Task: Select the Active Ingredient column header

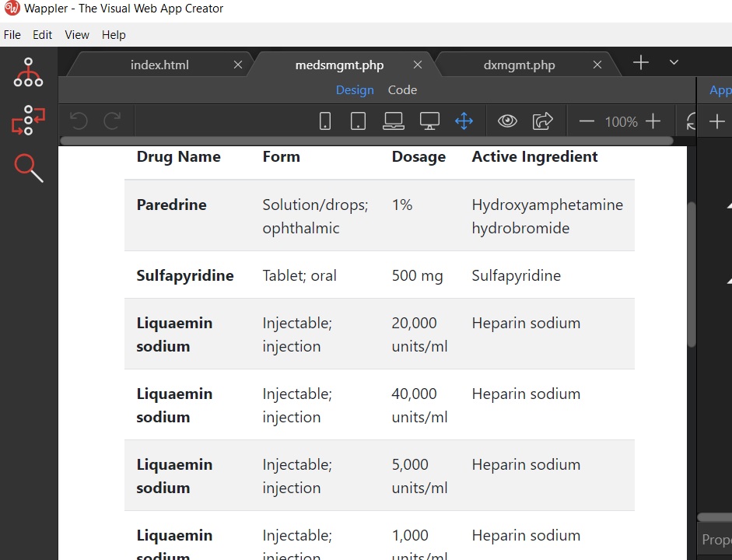Action: [x=534, y=157]
